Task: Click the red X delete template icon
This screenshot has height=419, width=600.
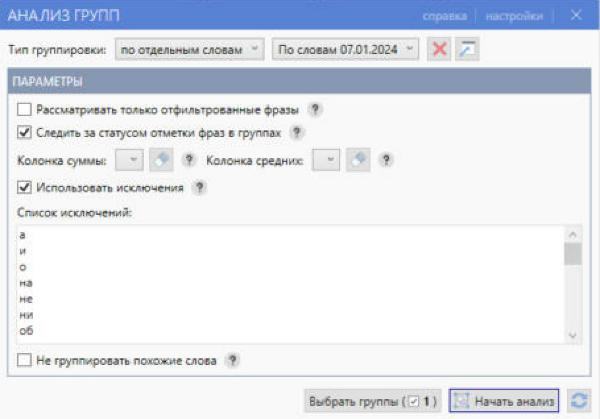Action: tap(439, 49)
